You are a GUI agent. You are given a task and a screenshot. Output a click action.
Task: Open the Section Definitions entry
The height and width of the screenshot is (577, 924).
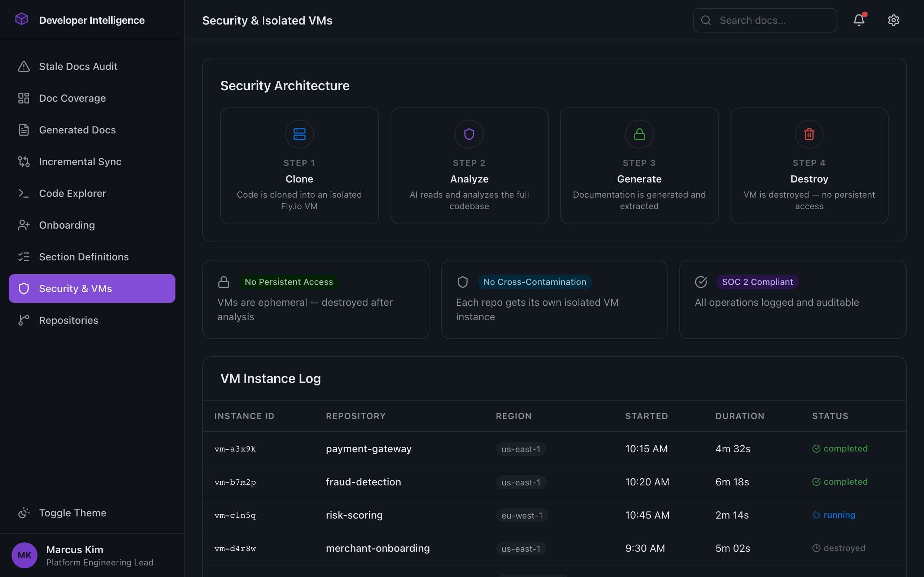coord(84,256)
